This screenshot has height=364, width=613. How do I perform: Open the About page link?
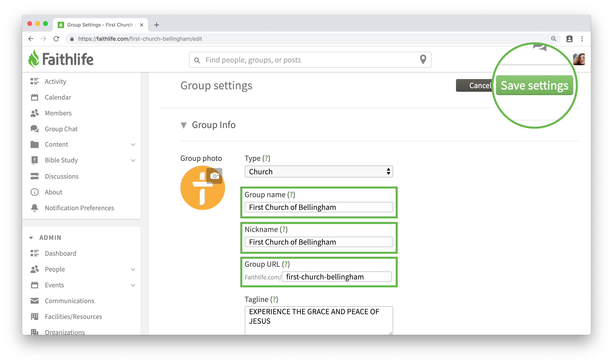coord(54,192)
